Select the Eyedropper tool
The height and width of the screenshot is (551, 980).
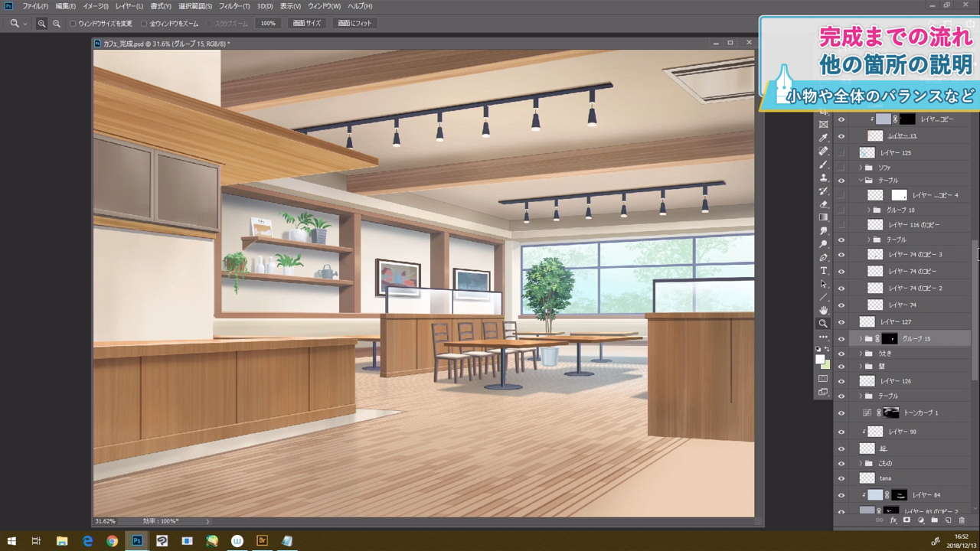tap(823, 138)
